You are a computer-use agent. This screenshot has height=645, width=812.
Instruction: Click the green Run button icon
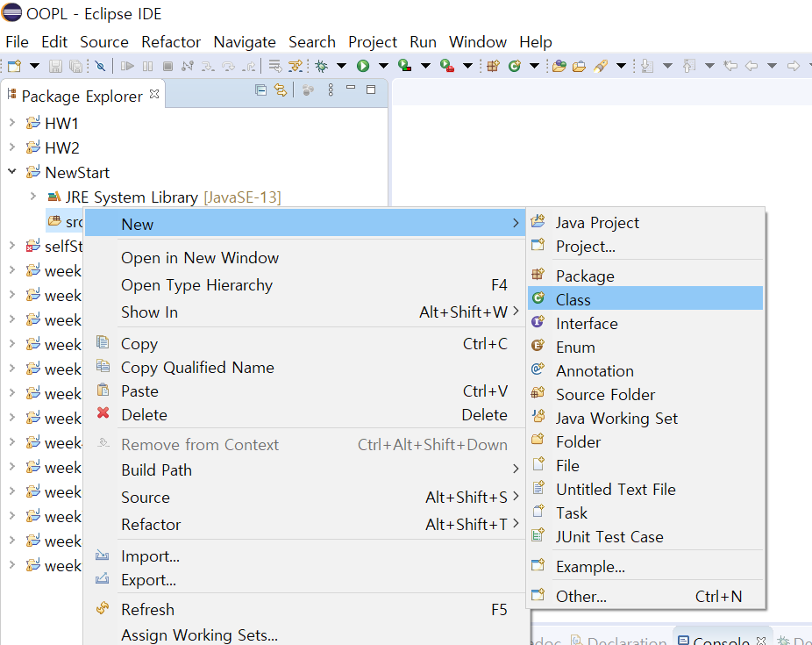pos(363,66)
